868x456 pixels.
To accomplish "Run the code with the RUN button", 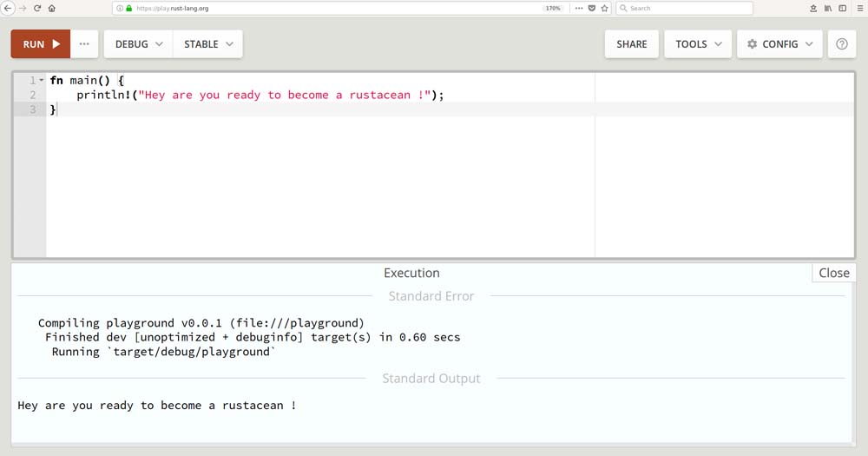I will click(x=41, y=44).
